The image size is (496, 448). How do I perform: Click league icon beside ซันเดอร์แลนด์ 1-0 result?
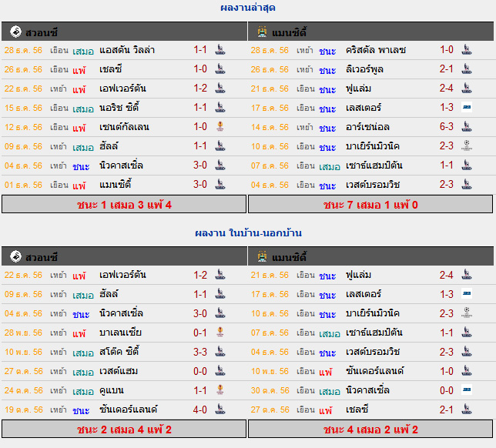pos(467,371)
